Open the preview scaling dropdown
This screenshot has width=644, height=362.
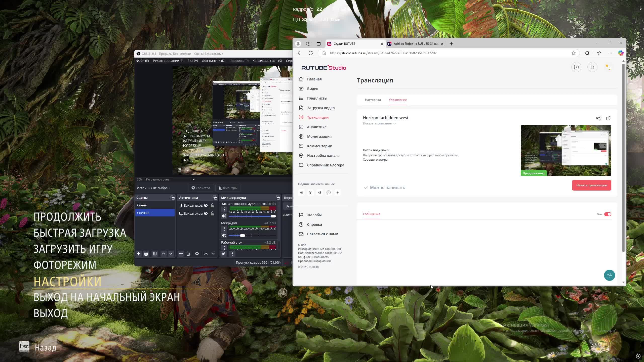click(x=193, y=179)
